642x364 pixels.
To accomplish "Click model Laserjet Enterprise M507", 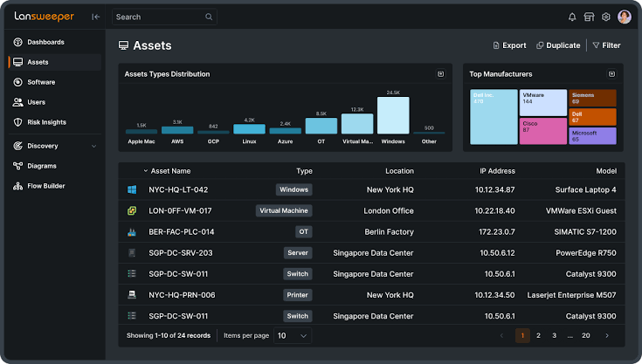I will (571, 295).
